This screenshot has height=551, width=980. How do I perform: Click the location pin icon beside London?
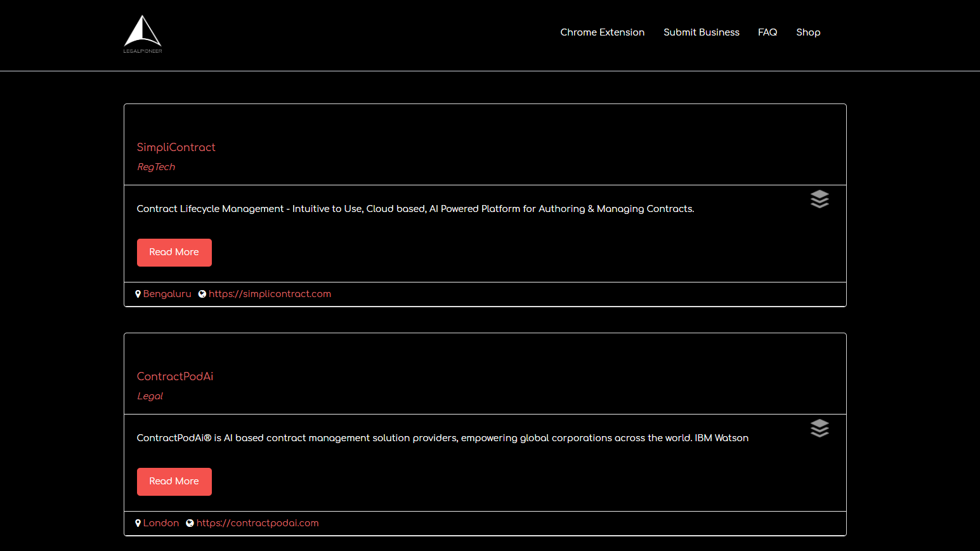[x=138, y=523]
